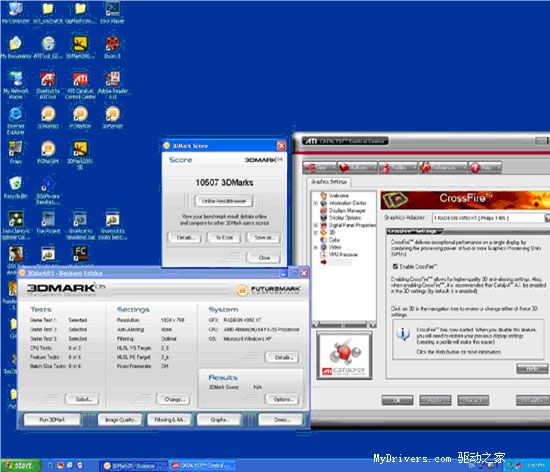Click Save as in 3DMark Score dialog
550x472 pixels.
coord(263,237)
